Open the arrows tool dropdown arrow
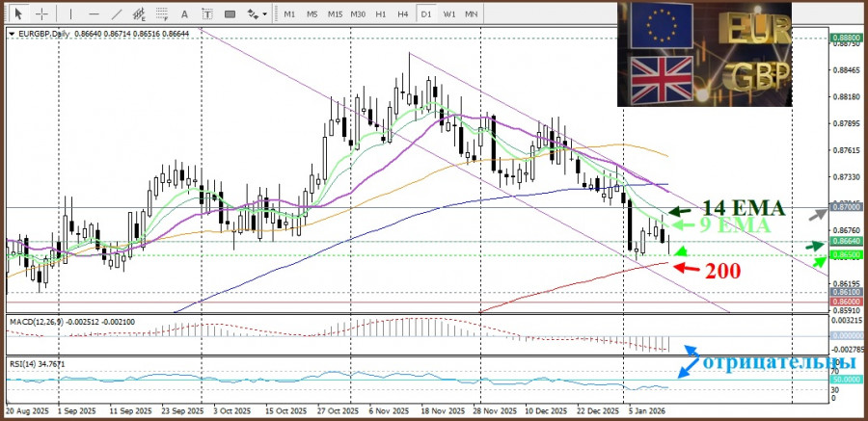Screen dimensions: 868x421 pyautogui.click(x=264, y=14)
